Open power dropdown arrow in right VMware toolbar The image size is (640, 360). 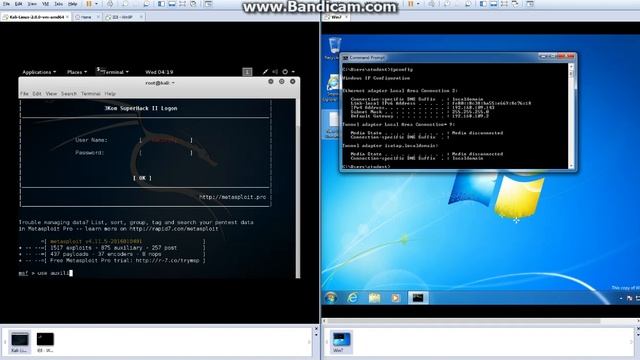(418, 4)
